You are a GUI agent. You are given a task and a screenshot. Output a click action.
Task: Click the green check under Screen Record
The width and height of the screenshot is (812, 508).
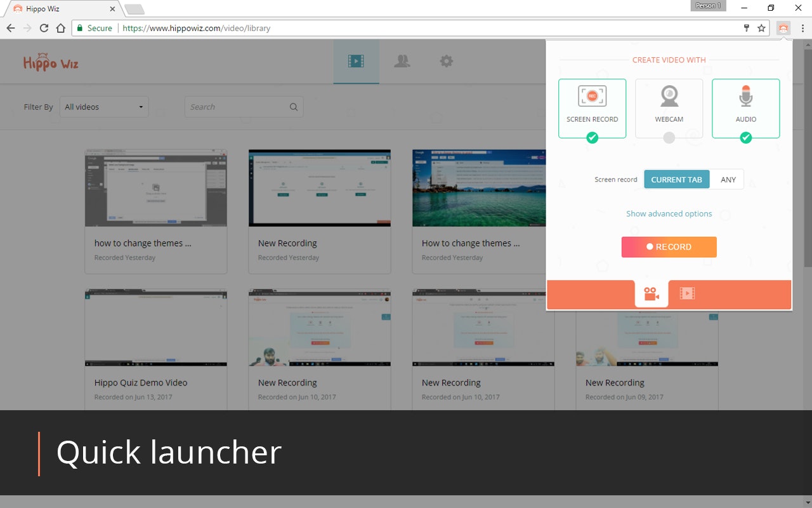(x=592, y=138)
